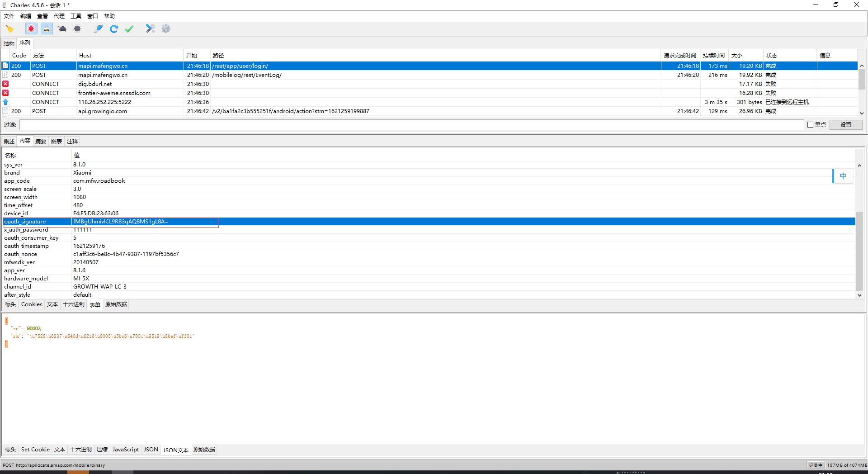Screen dimensions: 868x474
Task: Open the 文件 menu
Action: point(9,16)
